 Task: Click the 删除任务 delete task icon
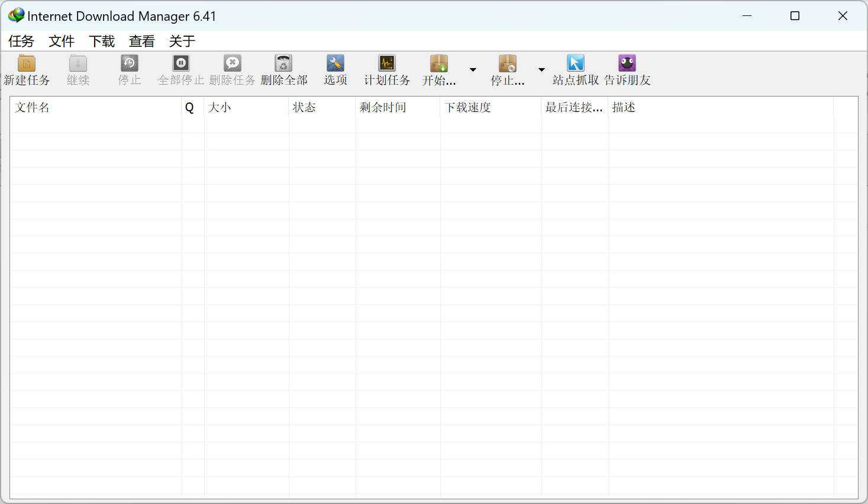233,63
